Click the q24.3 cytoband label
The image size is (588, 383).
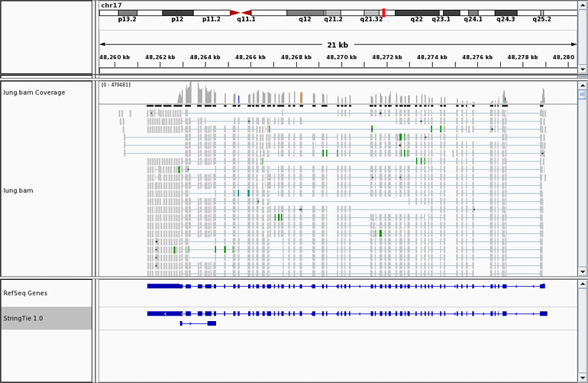coord(506,19)
